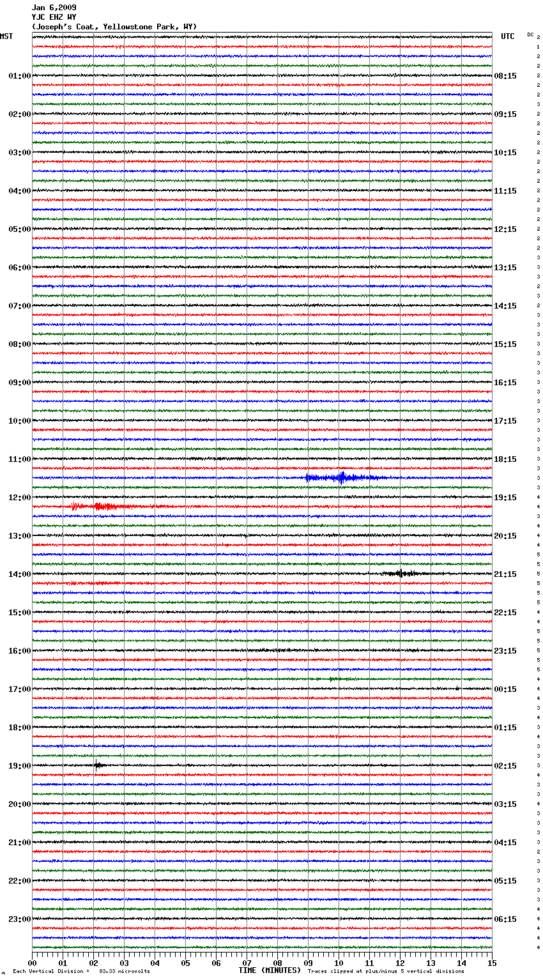
Task: Select the '20:00' MST time label
Action: coord(19,804)
